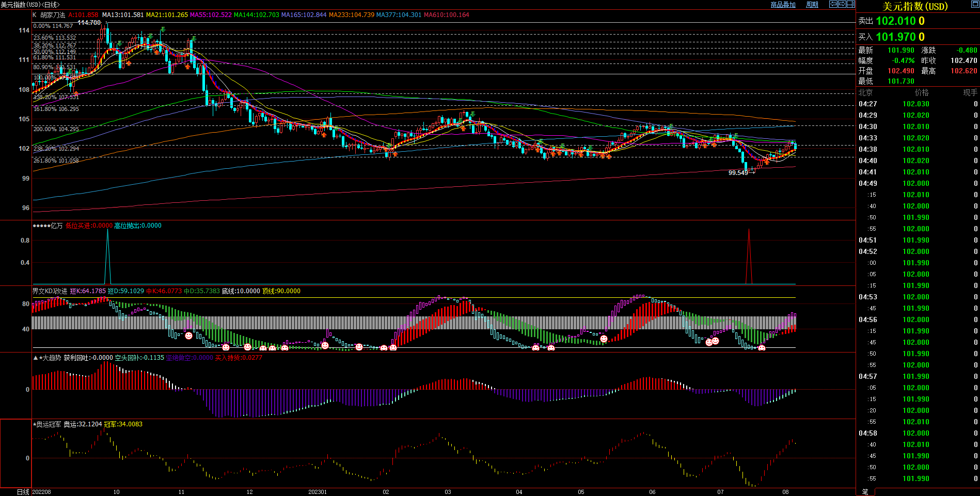The image size is (980, 496).
Task: Click first smiley face signal on KDJ chart
Action: (189, 336)
